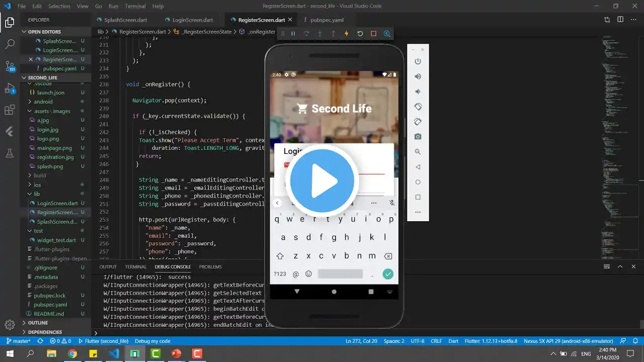This screenshot has height=362, width=644.
Task: Click the Search icon in activity bar
Action: click(10, 44)
